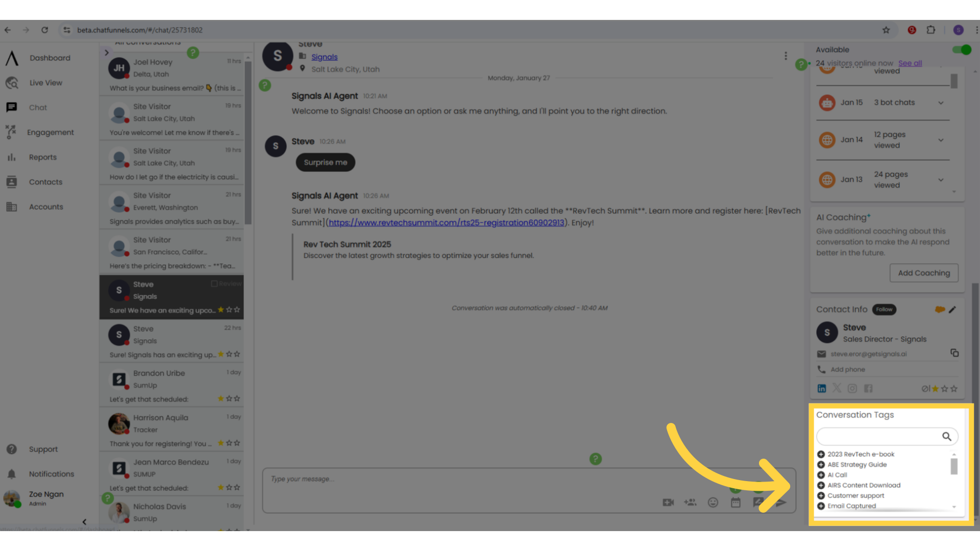Image resolution: width=980 pixels, height=551 pixels.
Task: Click the search magnifier in Conversation Tags
Action: click(x=947, y=437)
